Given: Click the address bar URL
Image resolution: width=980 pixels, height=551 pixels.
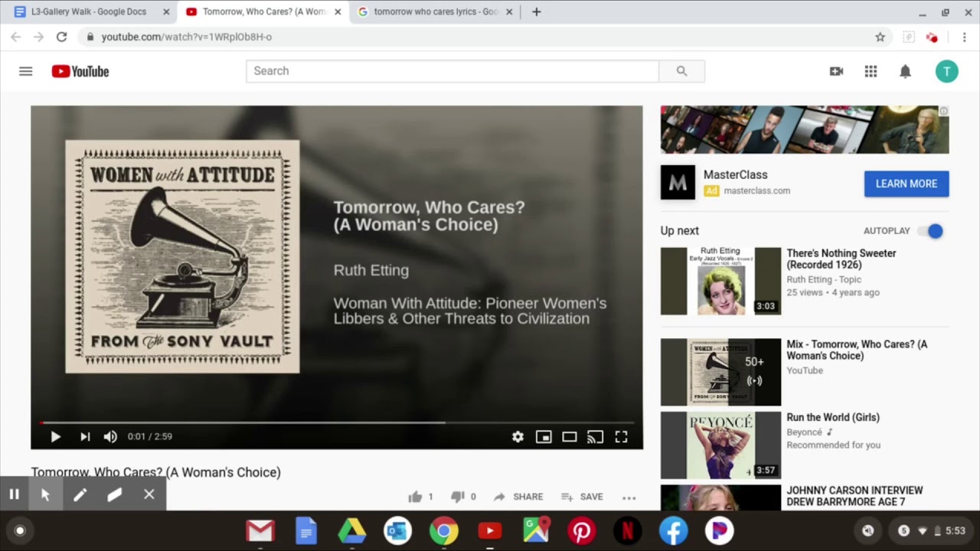Looking at the screenshot, I should click(x=187, y=37).
